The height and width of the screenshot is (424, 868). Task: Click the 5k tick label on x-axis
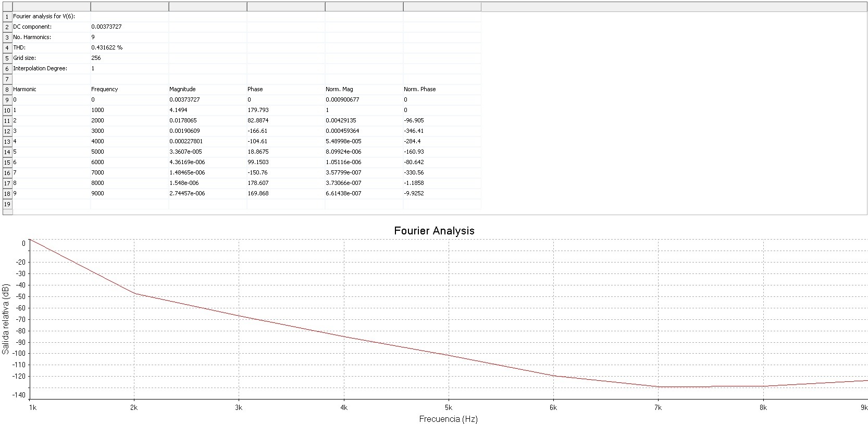[448, 408]
